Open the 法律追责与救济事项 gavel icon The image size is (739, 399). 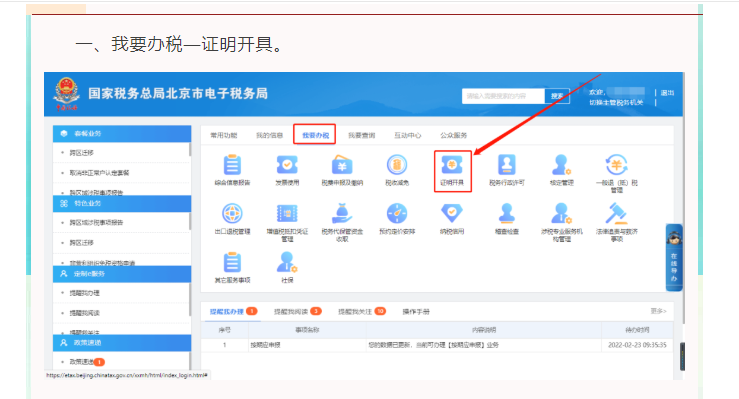(616, 214)
